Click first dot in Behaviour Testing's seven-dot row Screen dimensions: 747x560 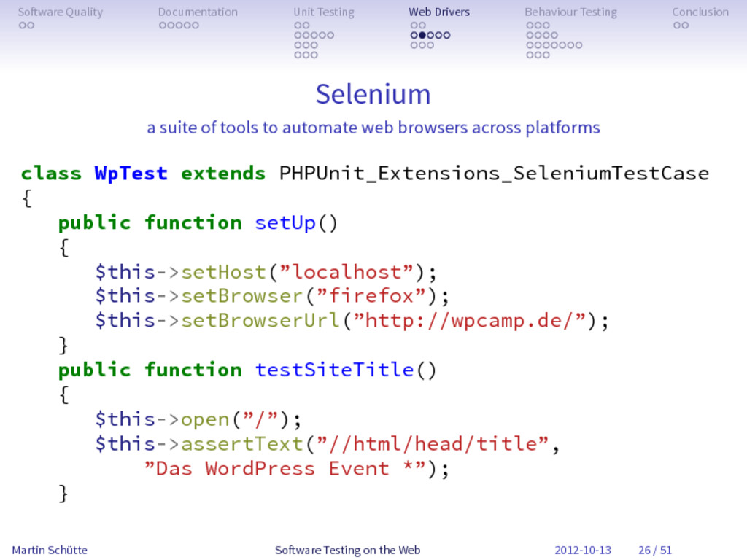(530, 44)
